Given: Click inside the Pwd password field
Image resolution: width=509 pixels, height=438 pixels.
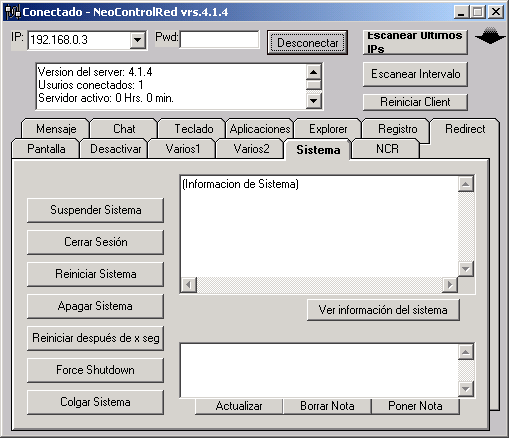Looking at the screenshot, I should click(219, 40).
